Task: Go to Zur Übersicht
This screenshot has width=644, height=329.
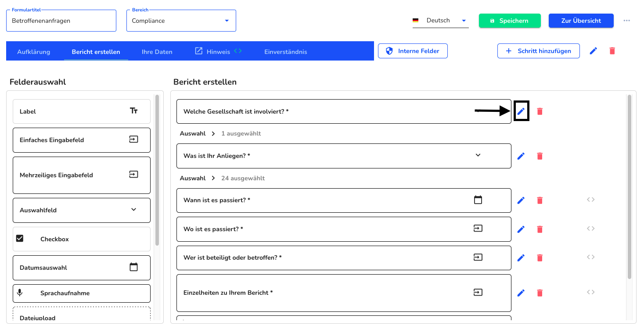Action: click(581, 21)
